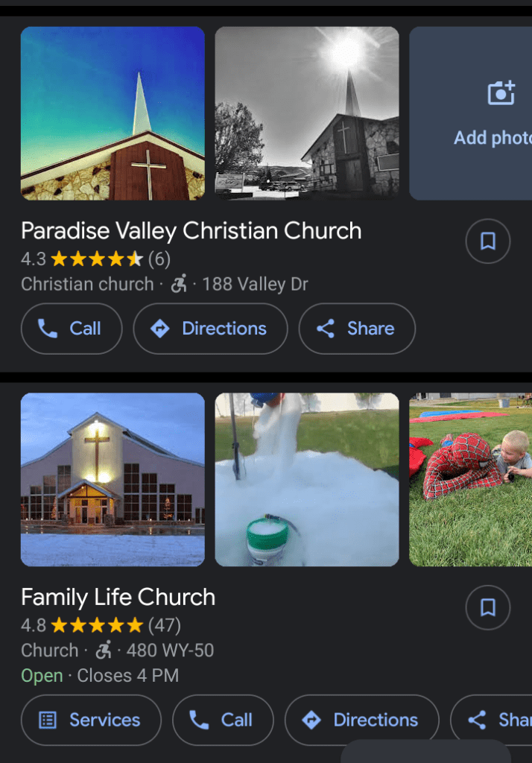Viewport: 532px width, 763px height.
Task: Open the foam bucket photo
Action: pyautogui.click(x=307, y=479)
